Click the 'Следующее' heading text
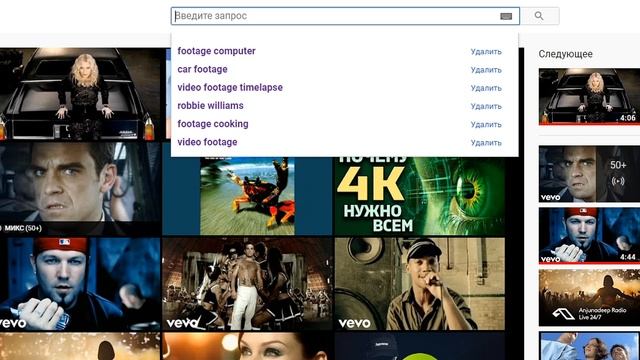This screenshot has width=640, height=360. coord(565,54)
